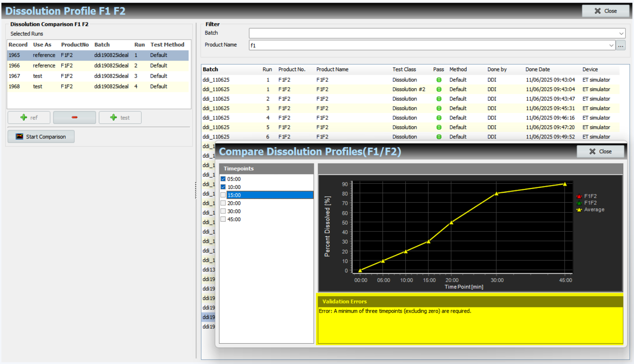Click yellow Average legend marker

tap(579, 210)
